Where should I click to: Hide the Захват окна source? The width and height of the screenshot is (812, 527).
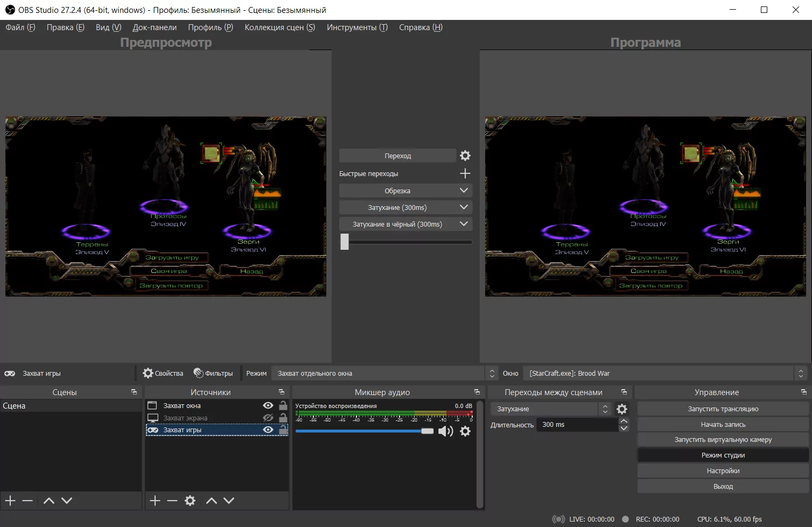[x=268, y=405]
